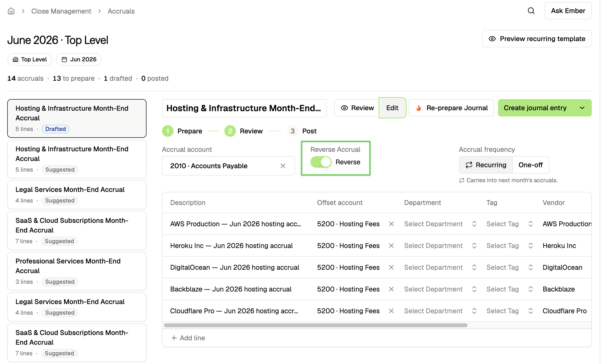Click Preview recurring template button
This screenshot has height=364, width=601.
pos(537,39)
